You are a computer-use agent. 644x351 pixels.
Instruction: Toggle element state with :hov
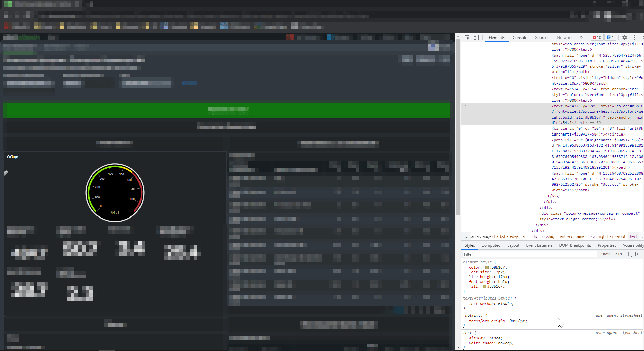605,254
